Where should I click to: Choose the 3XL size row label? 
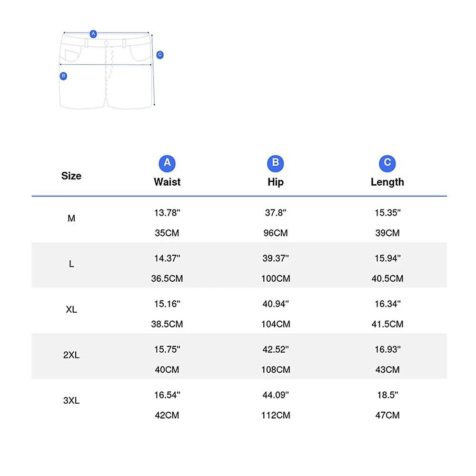tap(71, 401)
